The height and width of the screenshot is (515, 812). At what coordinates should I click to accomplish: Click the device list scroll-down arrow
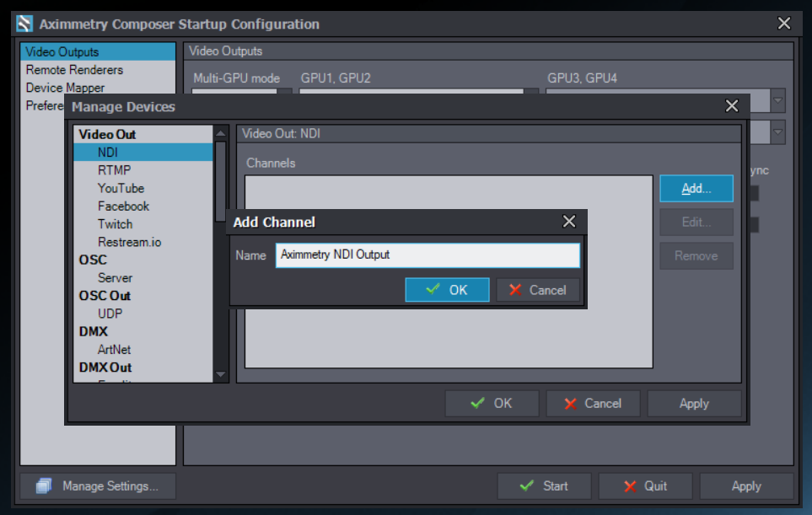tap(221, 375)
